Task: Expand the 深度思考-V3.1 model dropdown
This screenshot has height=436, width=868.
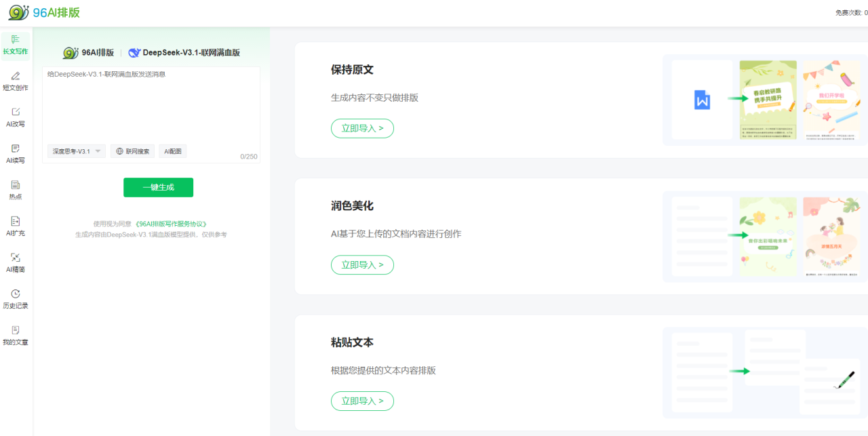Action: point(76,151)
